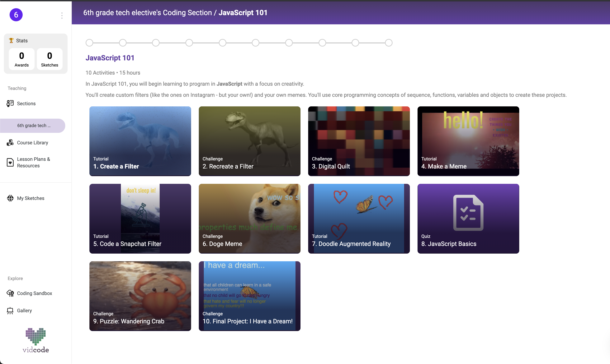The height and width of the screenshot is (364, 610).
Task: Open the '6. Doge Meme' challenge card
Action: click(249, 219)
